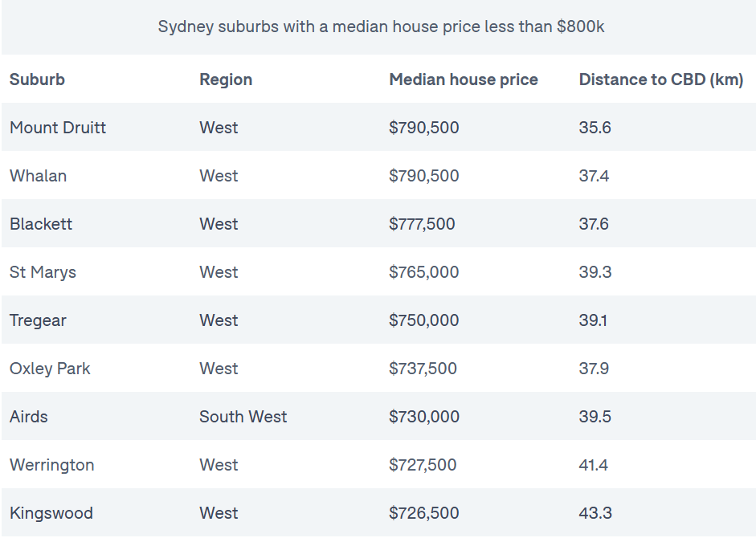756x538 pixels.
Task: Select the St Marys suburb cell
Action: (x=43, y=272)
